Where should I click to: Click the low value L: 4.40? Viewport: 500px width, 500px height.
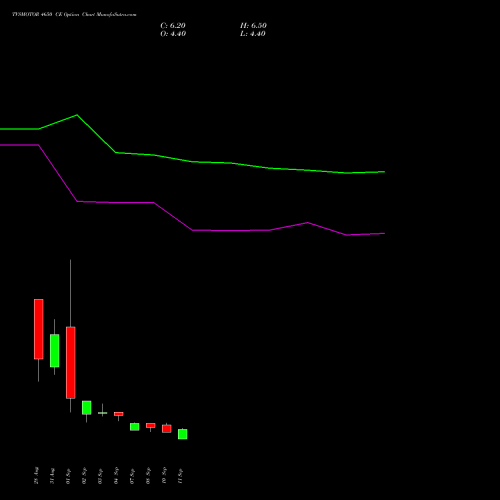point(253,34)
